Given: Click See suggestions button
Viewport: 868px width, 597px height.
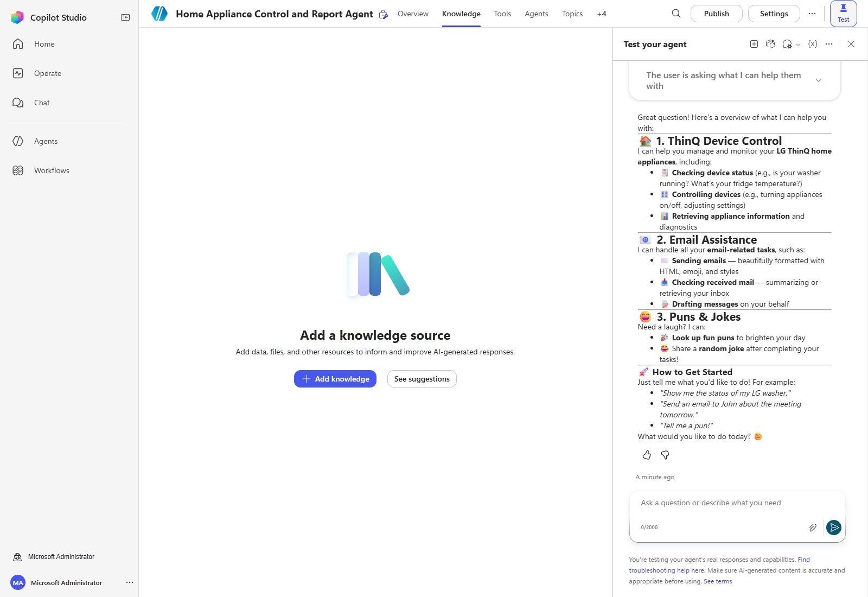Looking at the screenshot, I should [x=422, y=379].
